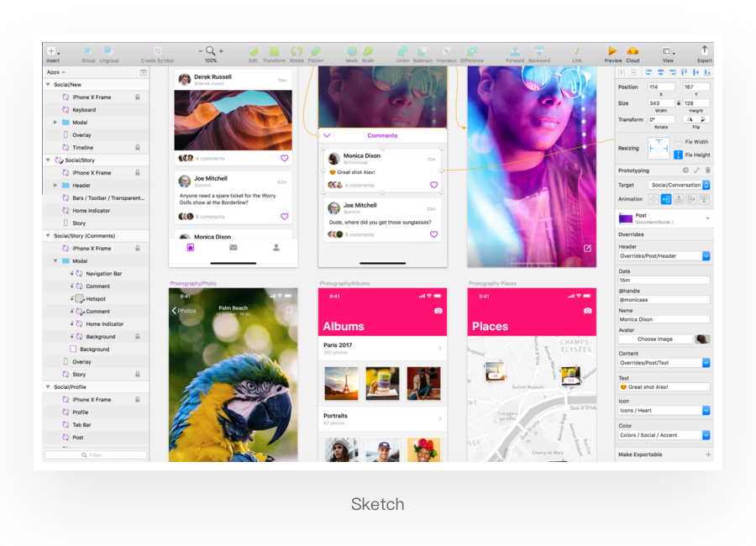Select the Keyboard layer in layer list
Screen dimensions: 756x546
(84, 110)
